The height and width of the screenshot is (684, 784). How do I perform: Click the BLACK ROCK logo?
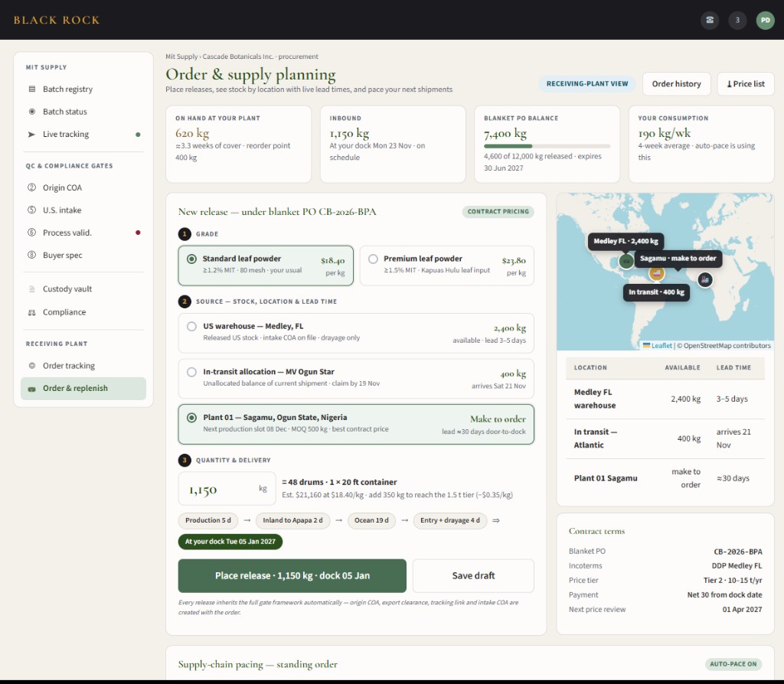(x=57, y=21)
